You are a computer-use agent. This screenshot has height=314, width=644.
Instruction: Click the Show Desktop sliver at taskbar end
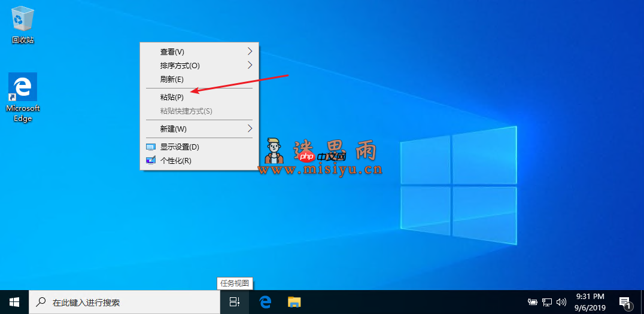[642, 303]
